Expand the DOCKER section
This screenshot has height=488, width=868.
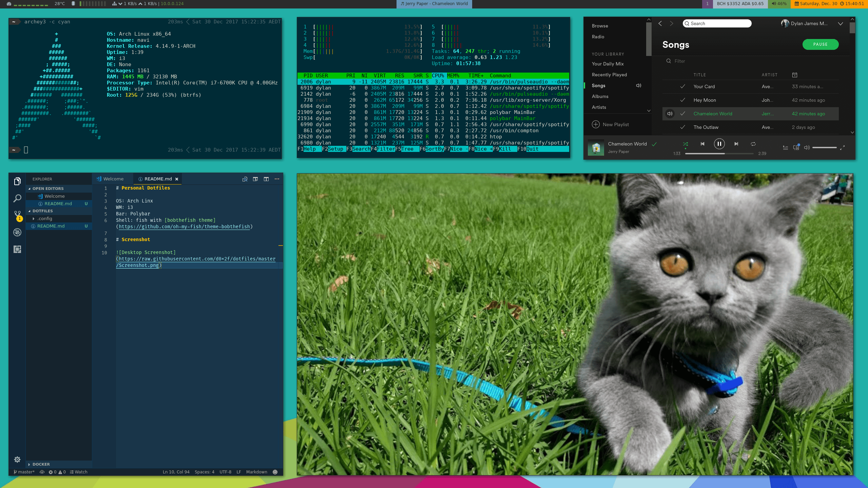pos(41,464)
